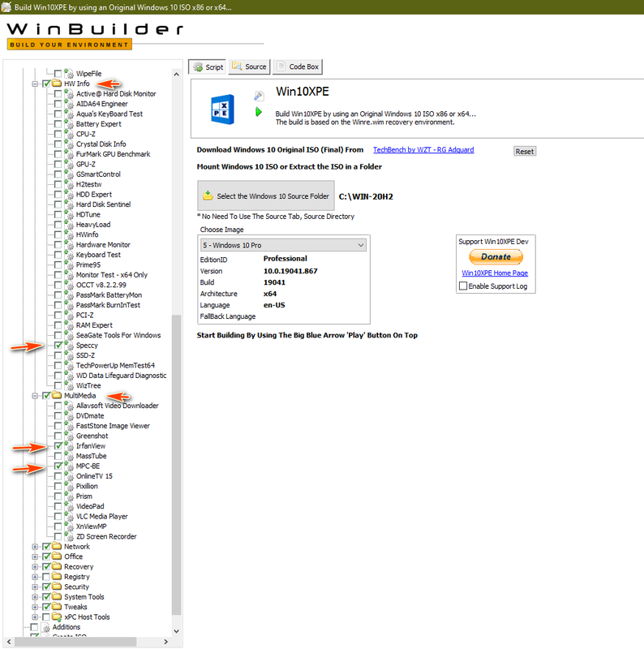Select the ZD Screen Recorder tree row
Viewport: 644px width, 649px height.
106,536
